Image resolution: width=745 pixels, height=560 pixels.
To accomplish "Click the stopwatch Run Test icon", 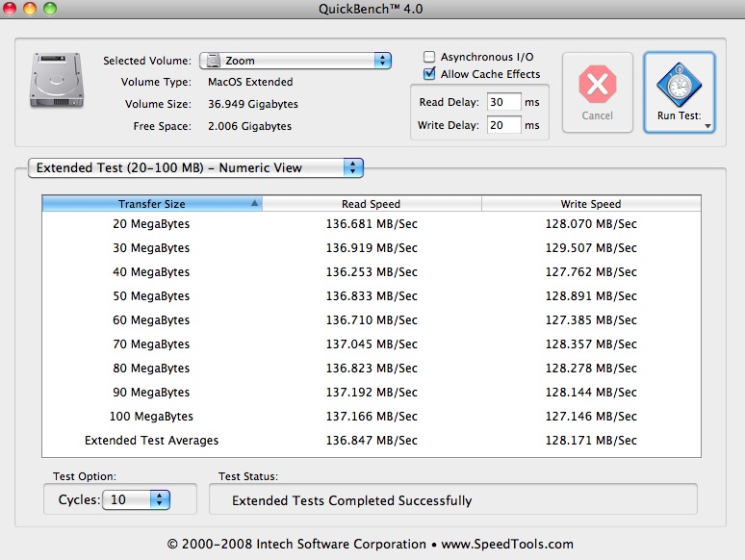I will coord(679,85).
